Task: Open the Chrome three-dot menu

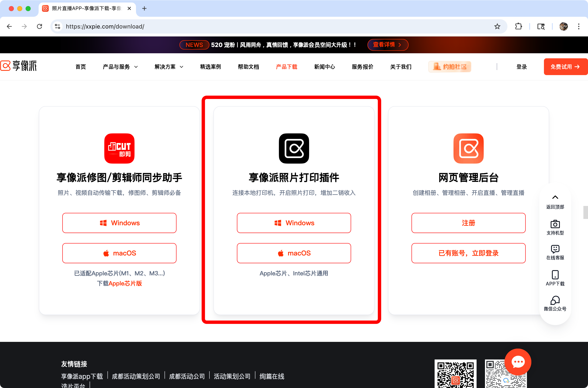Action: tap(579, 26)
